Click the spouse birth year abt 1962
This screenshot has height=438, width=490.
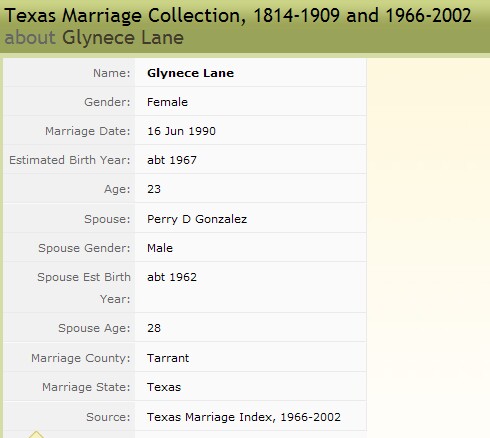(172, 277)
